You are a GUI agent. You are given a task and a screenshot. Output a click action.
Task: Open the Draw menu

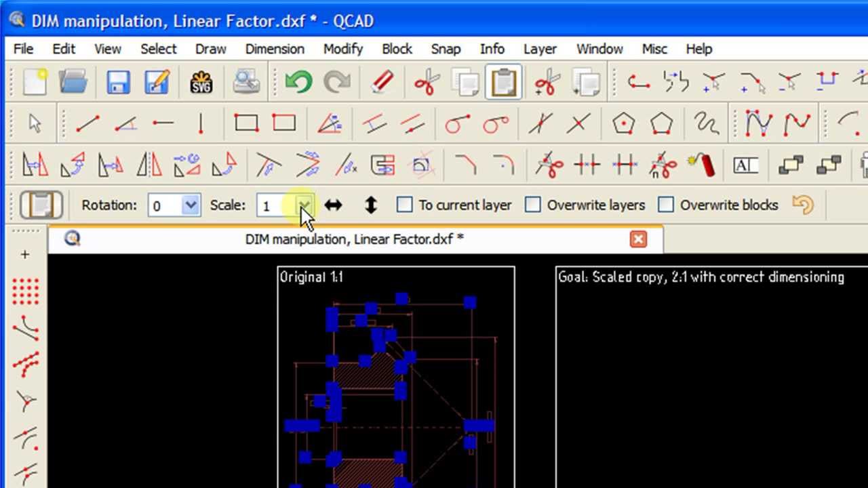[211, 49]
